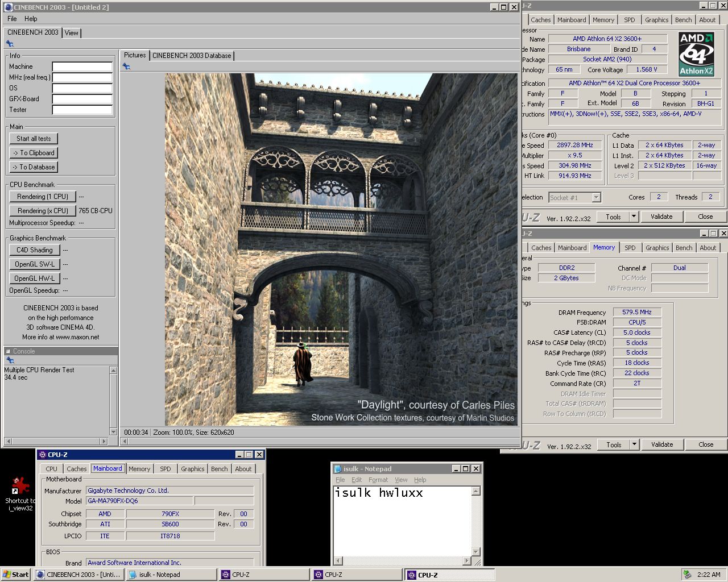Click Notepad vertical scrollbar down arrow
Screen dimensions: 728x582
click(477, 551)
